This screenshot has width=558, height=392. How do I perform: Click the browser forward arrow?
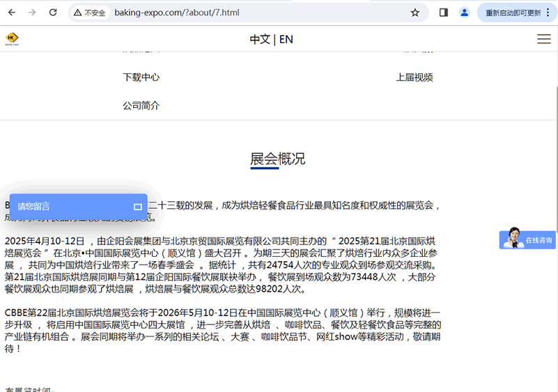coord(32,13)
